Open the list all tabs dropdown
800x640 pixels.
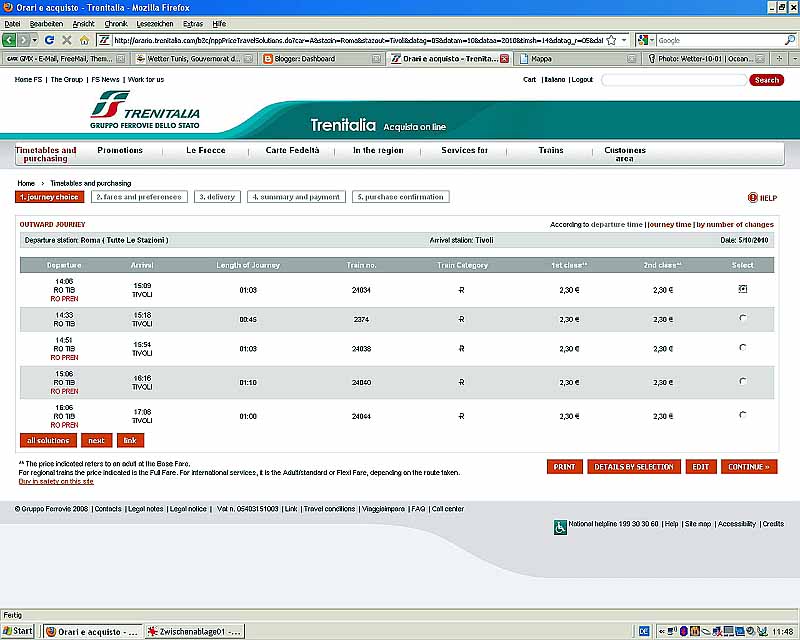(793, 59)
